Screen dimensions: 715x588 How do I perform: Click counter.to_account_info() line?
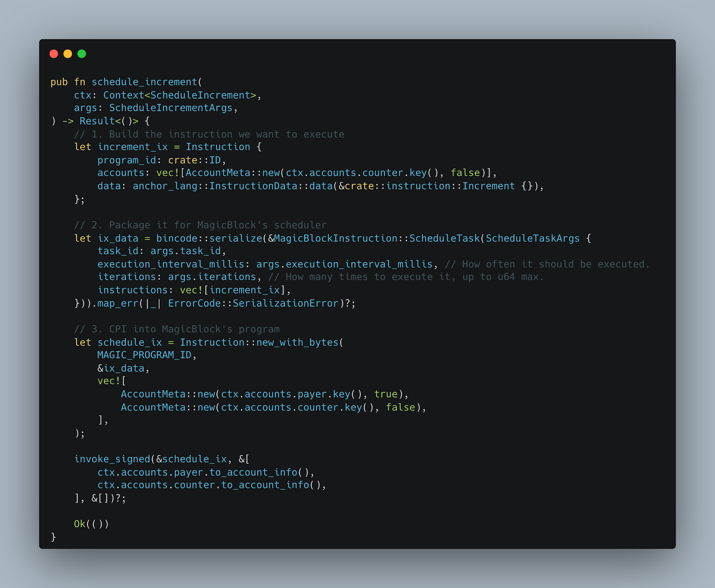click(212, 485)
